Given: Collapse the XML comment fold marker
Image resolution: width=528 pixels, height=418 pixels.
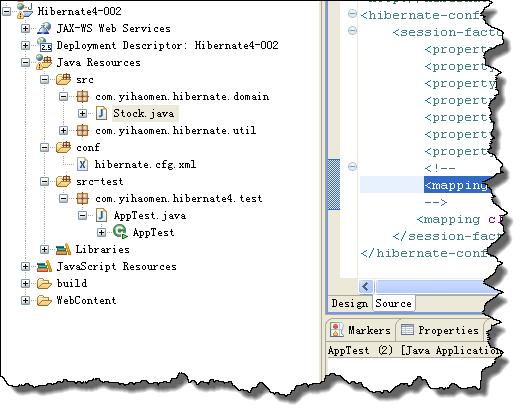Looking at the screenshot, I should 352,166.
